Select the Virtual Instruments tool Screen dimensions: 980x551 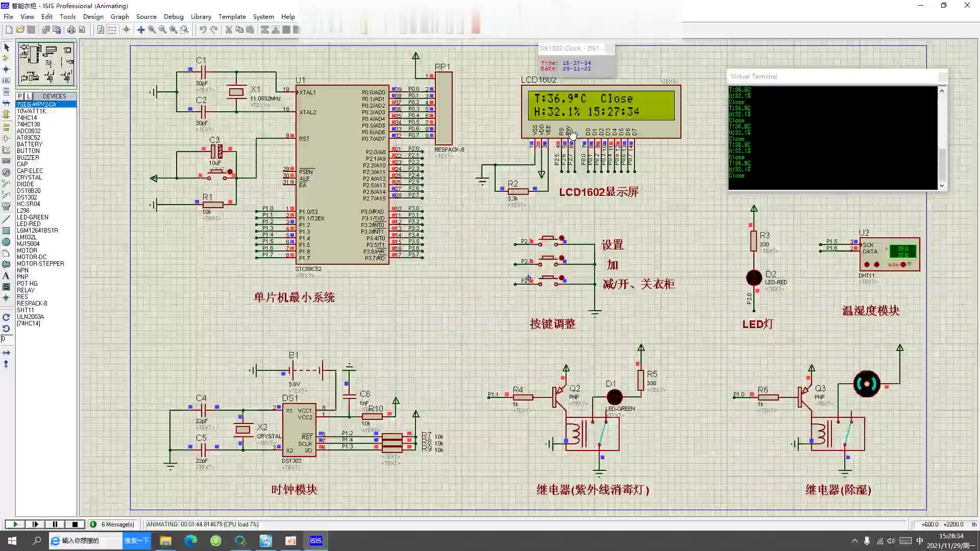pos(7,206)
